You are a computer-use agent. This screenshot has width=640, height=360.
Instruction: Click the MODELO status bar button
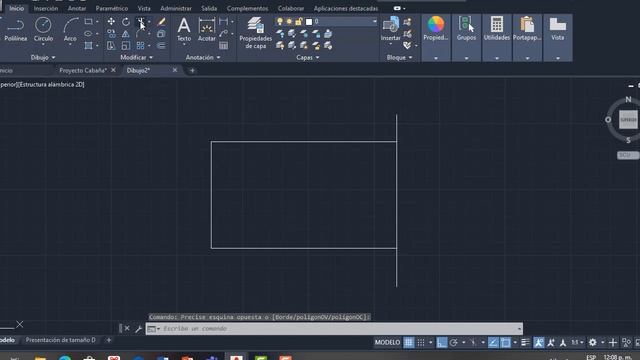click(x=387, y=342)
